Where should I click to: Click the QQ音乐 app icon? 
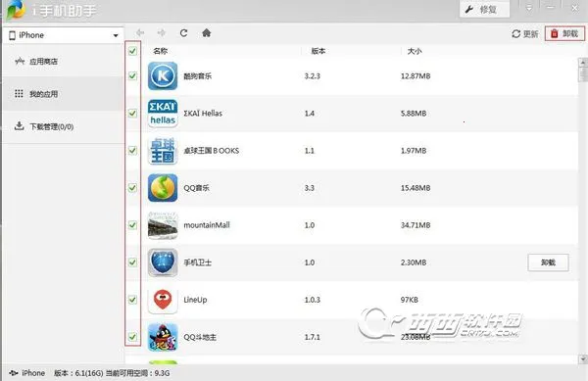pyautogui.click(x=163, y=188)
